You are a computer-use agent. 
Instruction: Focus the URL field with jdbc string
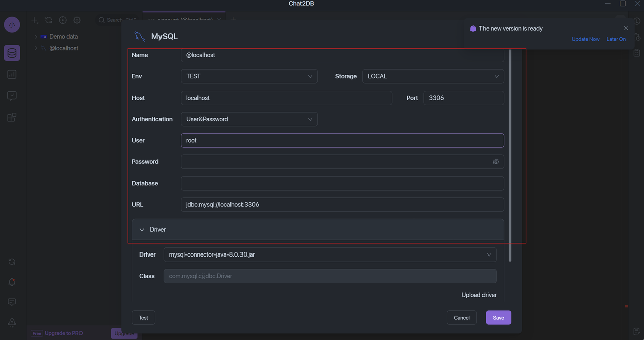pyautogui.click(x=342, y=205)
